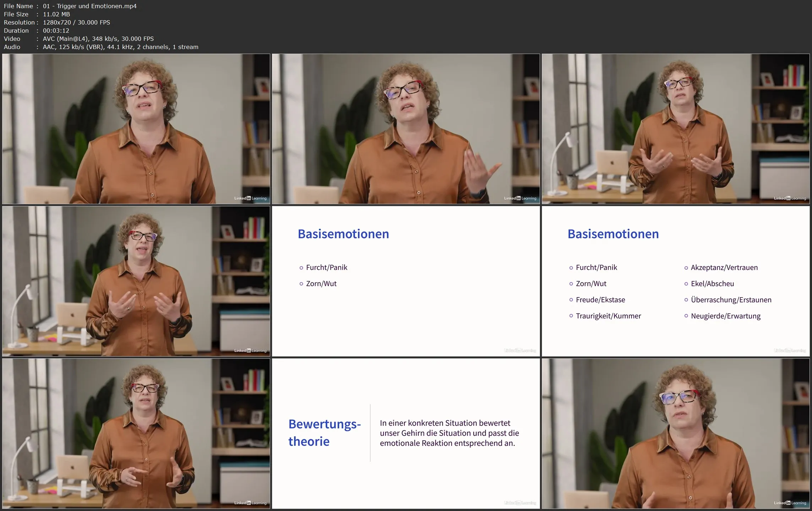Open the second frame with raised hand
Image resolution: width=812 pixels, height=511 pixels.
[x=406, y=129]
